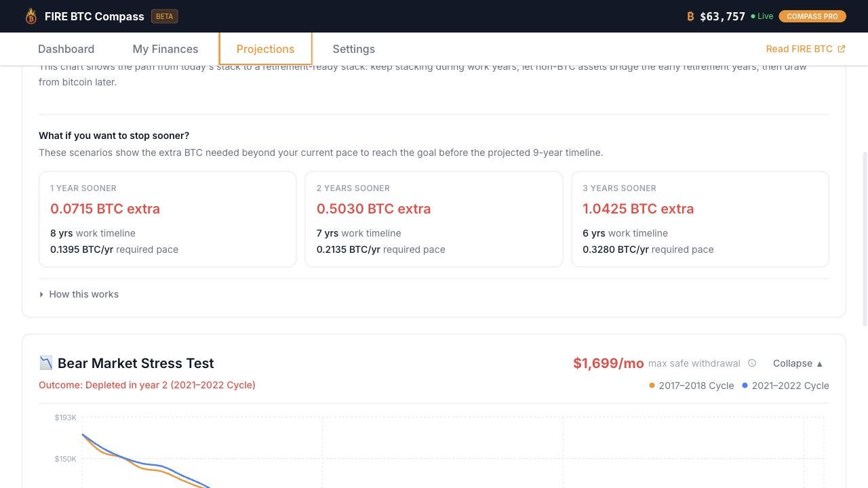Image resolution: width=868 pixels, height=488 pixels.
Task: Click the BETA badge
Action: coord(164,16)
